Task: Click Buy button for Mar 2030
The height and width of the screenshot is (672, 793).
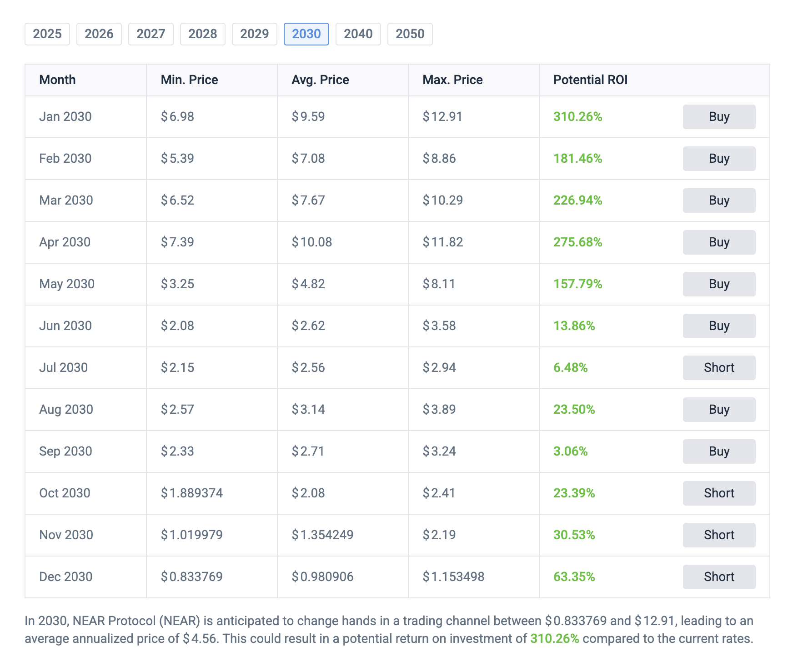Action: coord(719,201)
